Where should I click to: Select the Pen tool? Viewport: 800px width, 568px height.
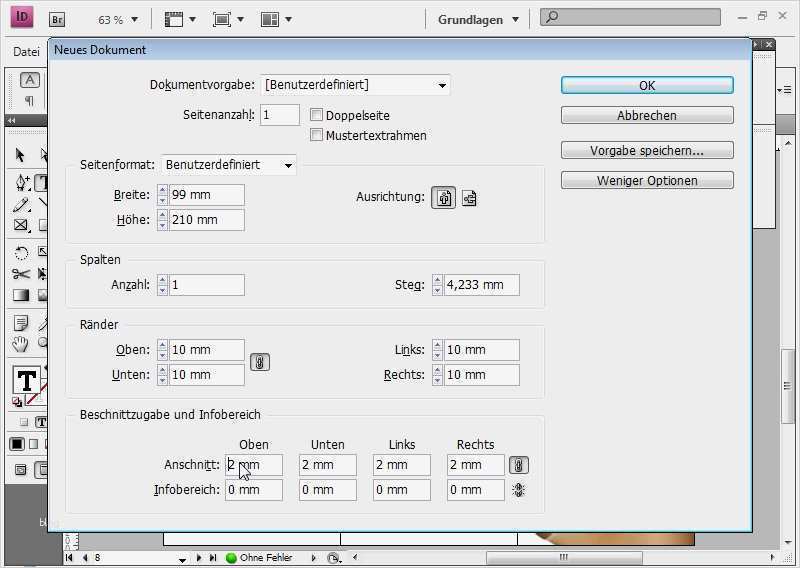tap(22, 183)
